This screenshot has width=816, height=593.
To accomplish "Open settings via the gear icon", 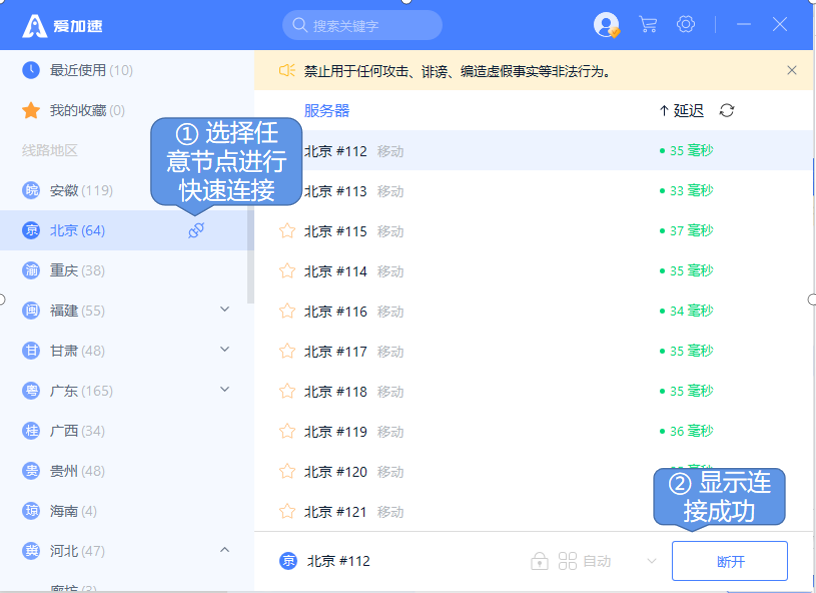I will 685,25.
